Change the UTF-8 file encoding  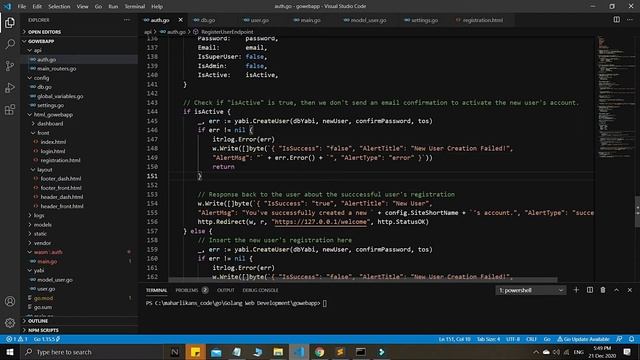pyautogui.click(x=513, y=339)
